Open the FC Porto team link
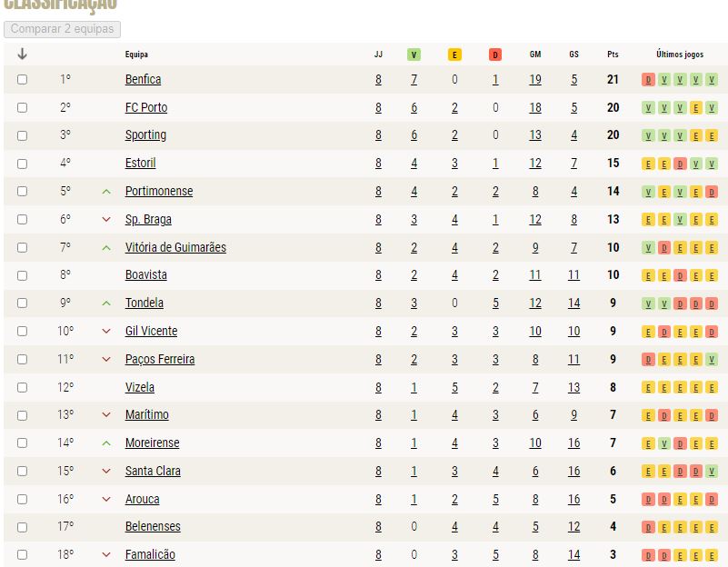 point(146,107)
